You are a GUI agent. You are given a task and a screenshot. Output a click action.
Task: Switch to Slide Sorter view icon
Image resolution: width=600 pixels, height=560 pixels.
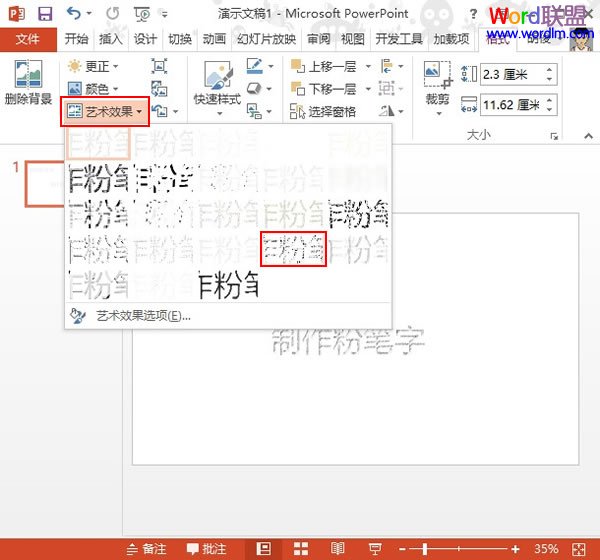click(x=301, y=549)
